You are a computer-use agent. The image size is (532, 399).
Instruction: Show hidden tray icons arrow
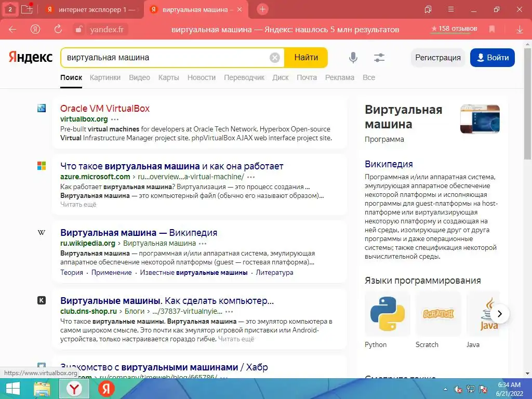pyautogui.click(x=445, y=390)
